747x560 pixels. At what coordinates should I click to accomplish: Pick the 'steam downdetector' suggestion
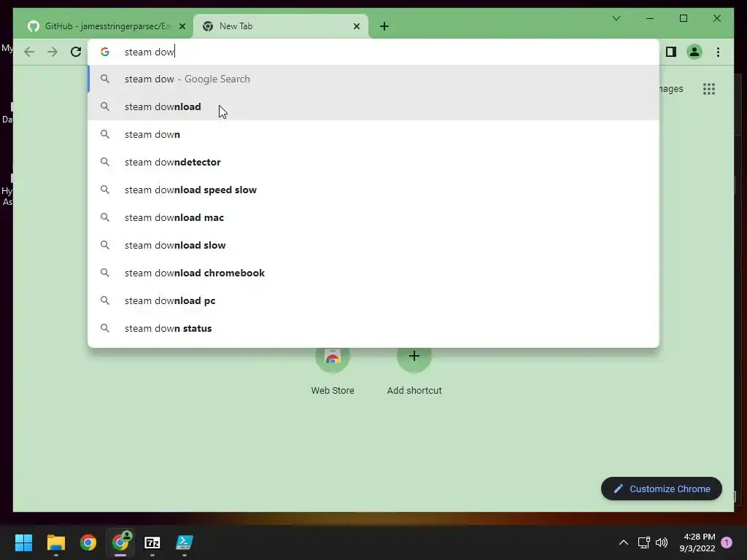[373, 162]
